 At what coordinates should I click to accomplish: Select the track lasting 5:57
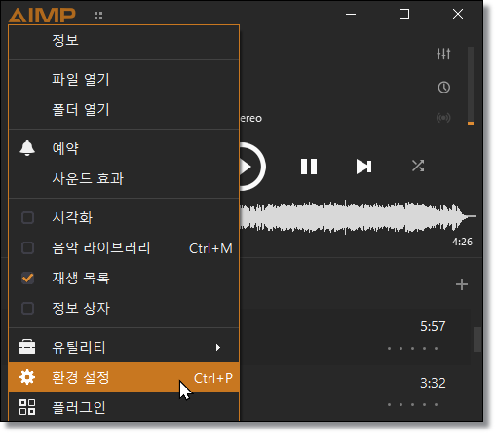tap(356, 336)
